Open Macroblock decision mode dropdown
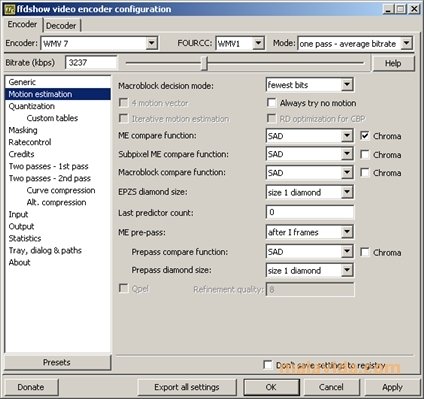Screen dimensions: 424x399 click(310, 85)
